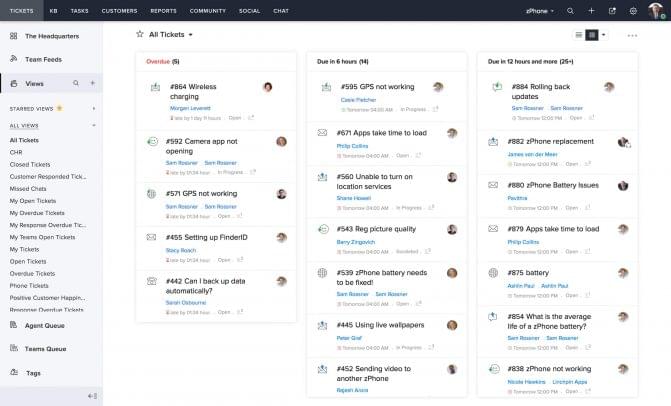This screenshot has height=406, width=671.
Task: Open the external link icon in top bar
Action: pos(612,11)
